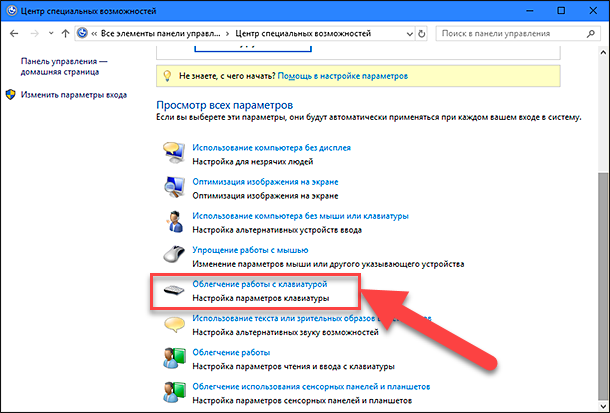Maximize the window

(x=561, y=10)
